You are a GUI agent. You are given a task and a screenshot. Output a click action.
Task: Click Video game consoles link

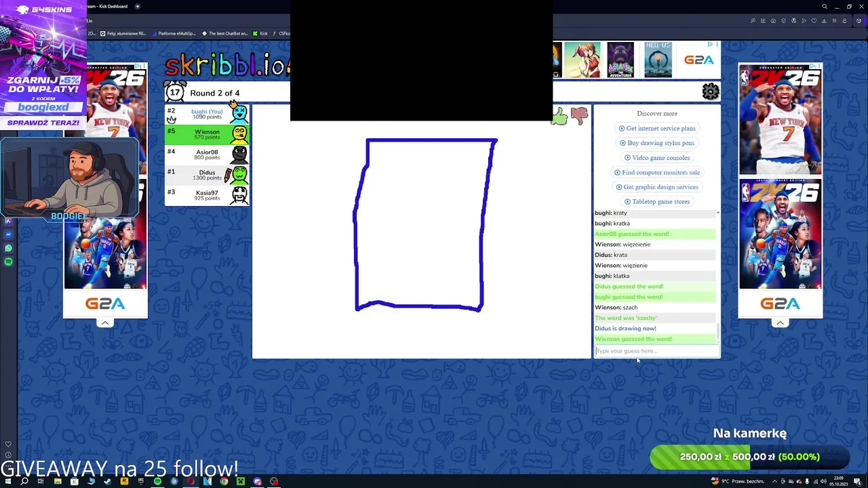pos(656,157)
